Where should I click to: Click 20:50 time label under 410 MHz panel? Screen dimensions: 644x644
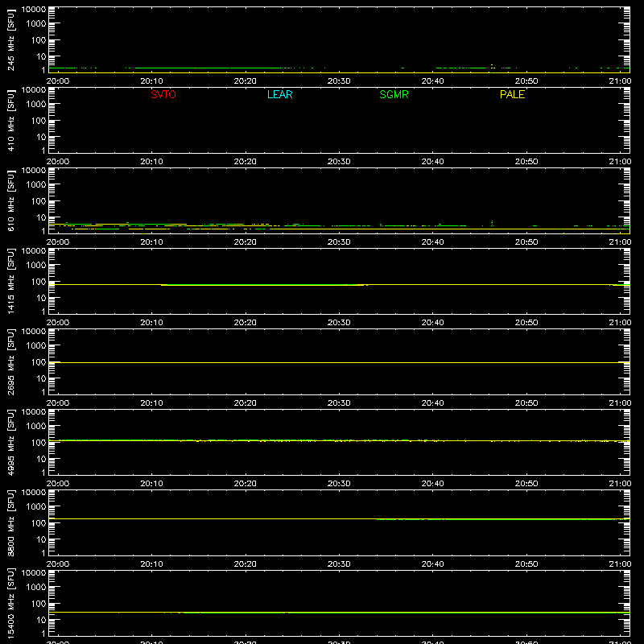click(x=526, y=162)
